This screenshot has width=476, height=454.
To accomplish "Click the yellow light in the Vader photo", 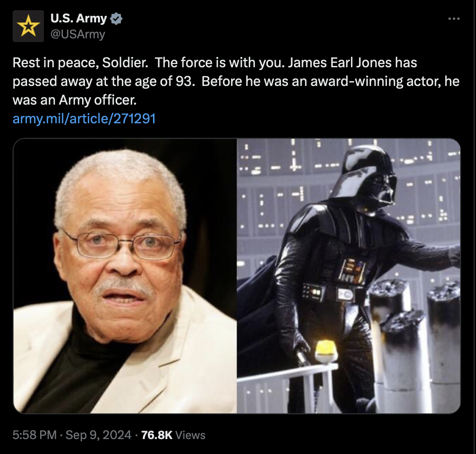I will (x=326, y=352).
